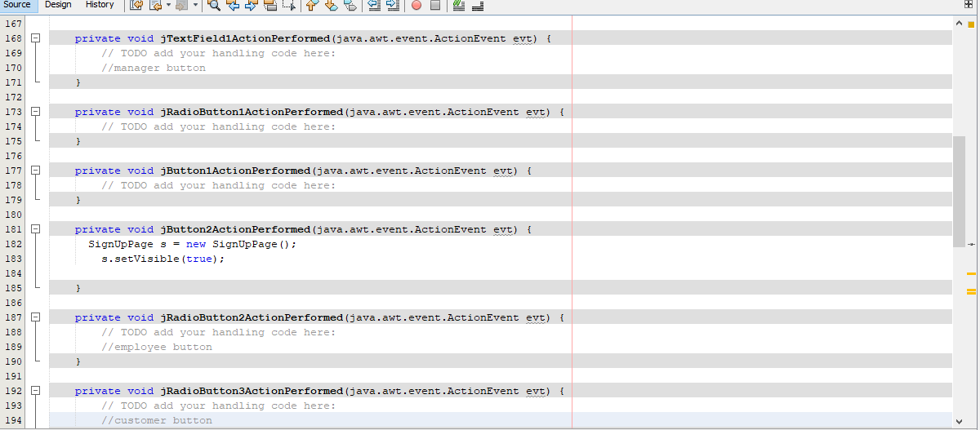
Task: Click the caret position mark in error stripe
Action: pyautogui.click(x=971, y=244)
